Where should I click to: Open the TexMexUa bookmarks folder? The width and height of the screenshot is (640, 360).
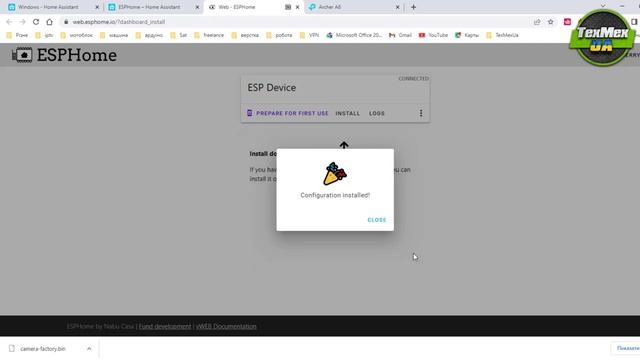coord(502,36)
